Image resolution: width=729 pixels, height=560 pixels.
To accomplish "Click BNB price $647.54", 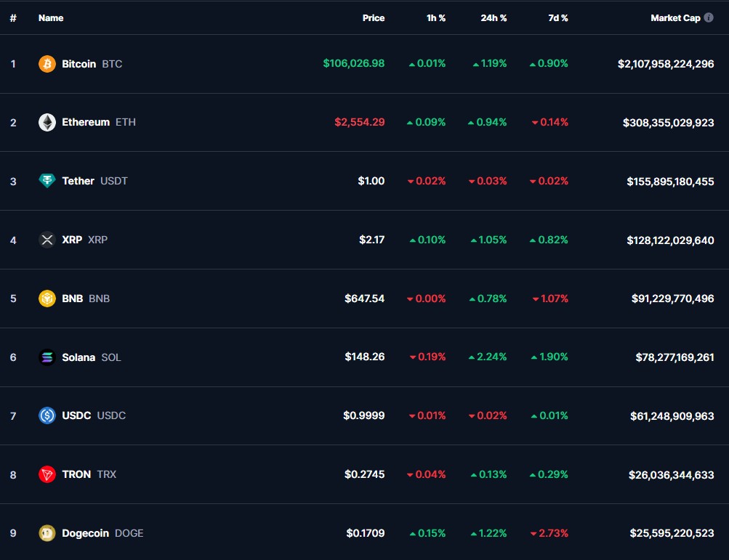I will (x=365, y=299).
